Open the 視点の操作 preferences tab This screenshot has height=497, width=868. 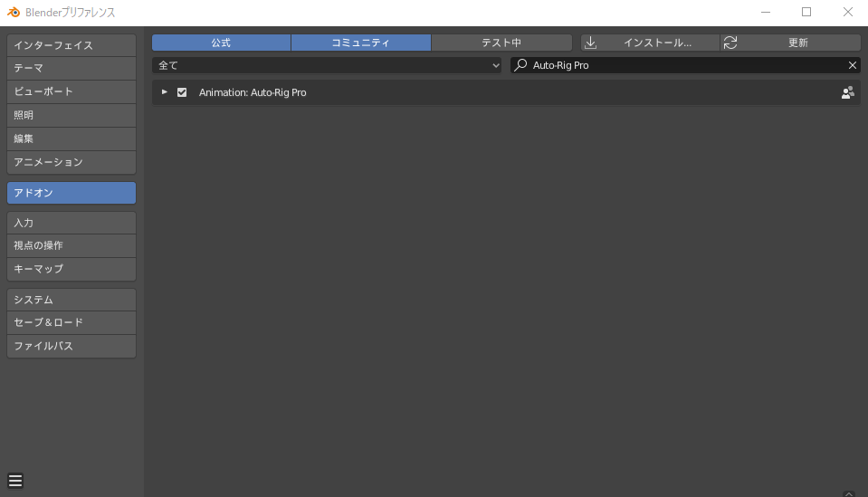point(72,245)
